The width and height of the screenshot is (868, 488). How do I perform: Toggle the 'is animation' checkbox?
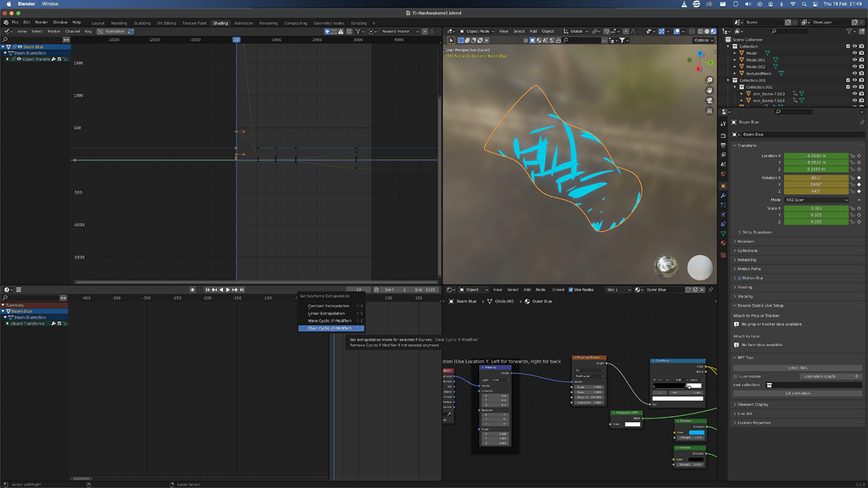point(736,376)
